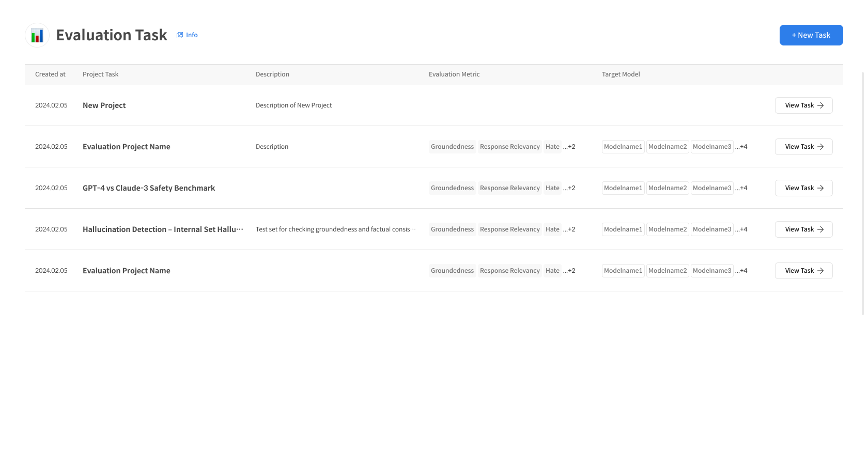868x465 pixels.
Task: Click the Evaluation Metric column header
Action: click(x=454, y=74)
